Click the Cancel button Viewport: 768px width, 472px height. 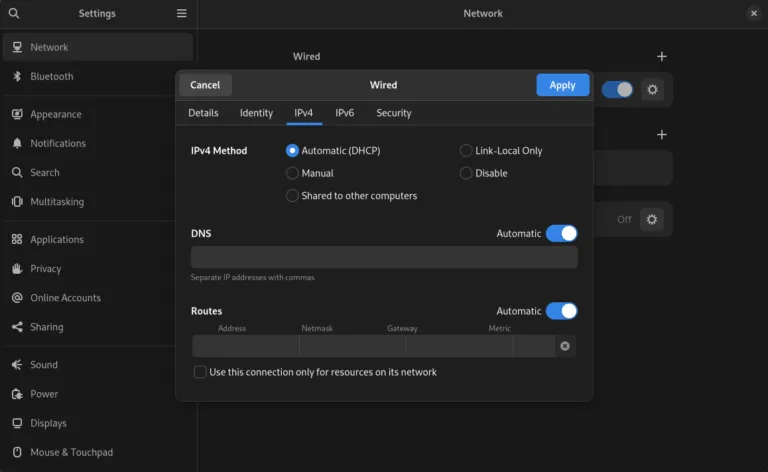[x=205, y=85]
